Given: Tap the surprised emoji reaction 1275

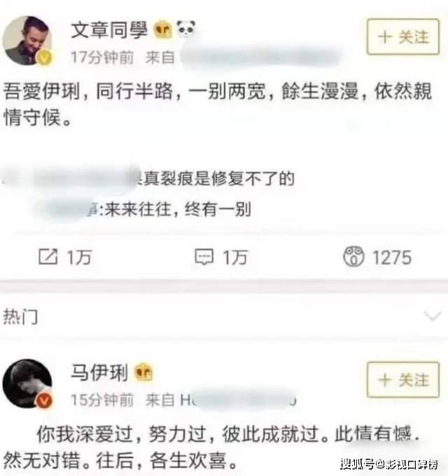Looking at the screenshot, I should pos(353,256).
